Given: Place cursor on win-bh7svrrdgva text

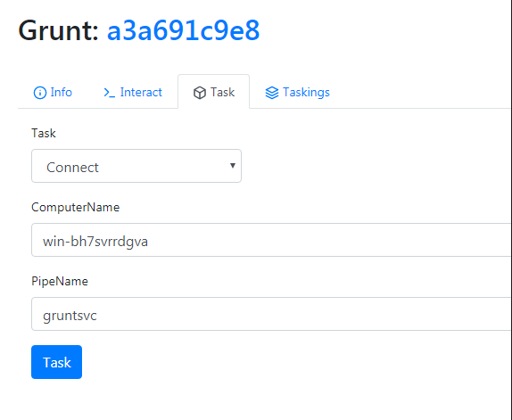Looking at the screenshot, I should pyautogui.click(x=95, y=242).
